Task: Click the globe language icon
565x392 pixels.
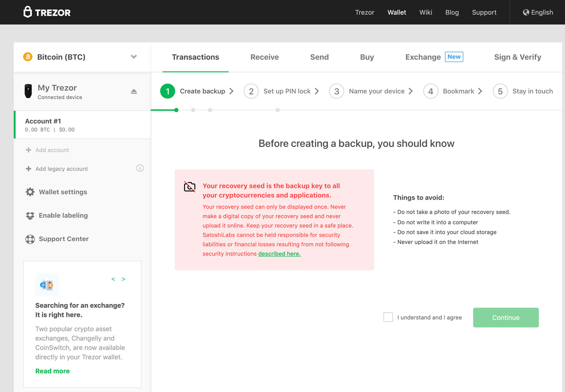Action: [526, 12]
